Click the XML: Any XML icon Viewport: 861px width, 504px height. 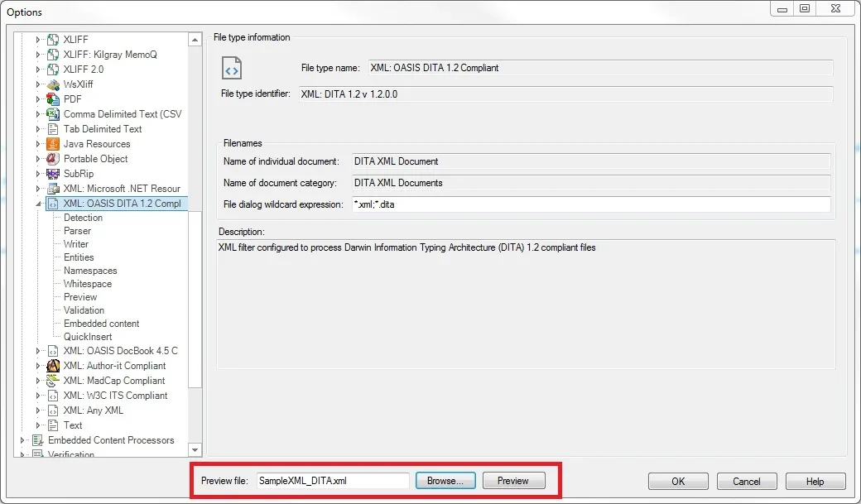pyautogui.click(x=53, y=410)
